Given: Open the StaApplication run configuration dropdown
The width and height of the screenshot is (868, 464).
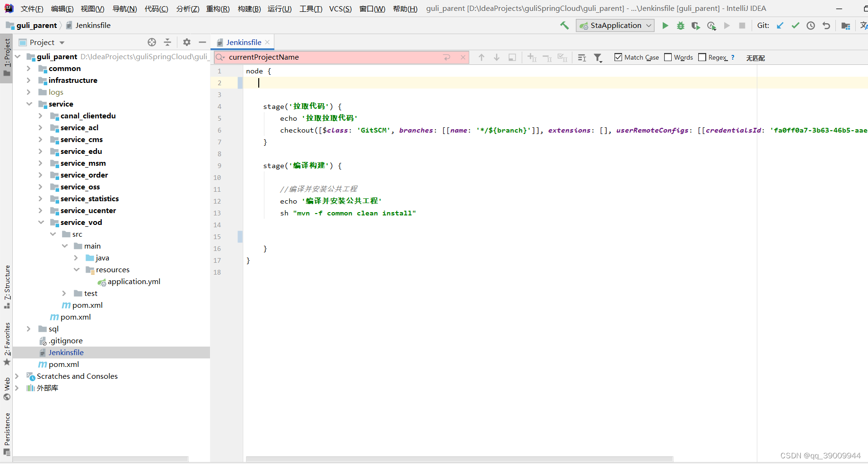Looking at the screenshot, I should [x=615, y=26].
